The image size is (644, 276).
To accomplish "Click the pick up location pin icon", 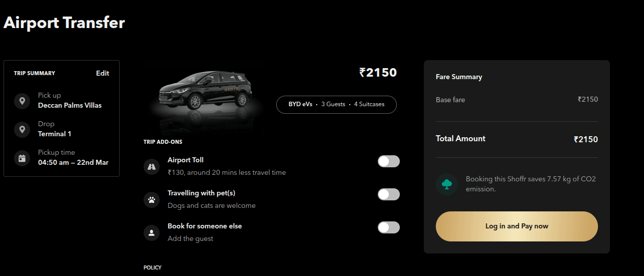I will click(x=22, y=101).
